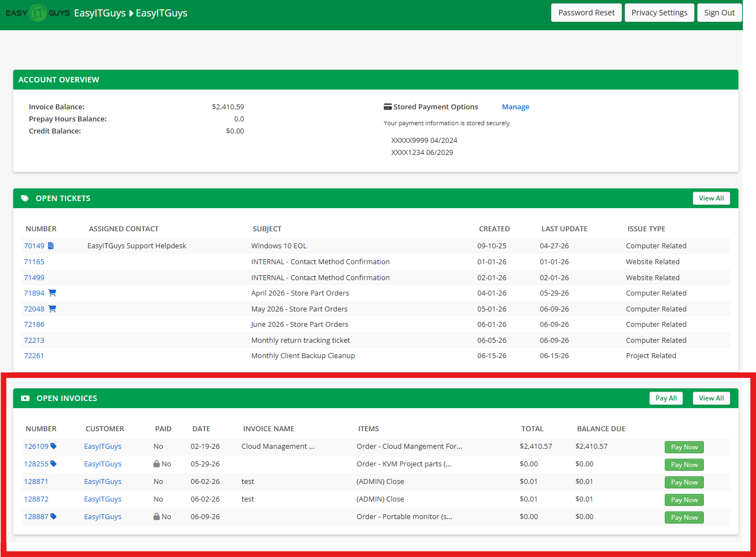Click 'Order - KVM Project parts' item
Viewport: 756px width, 557px height.
pos(404,464)
